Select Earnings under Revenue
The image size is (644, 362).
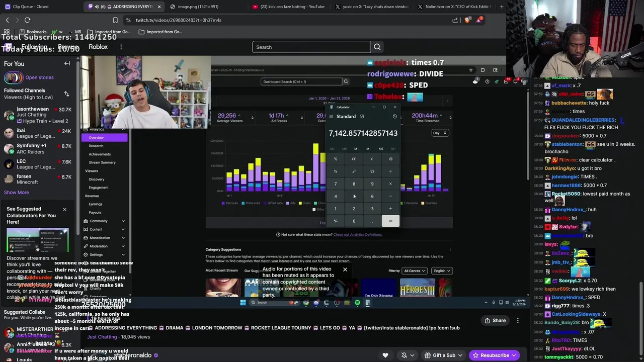click(x=96, y=204)
